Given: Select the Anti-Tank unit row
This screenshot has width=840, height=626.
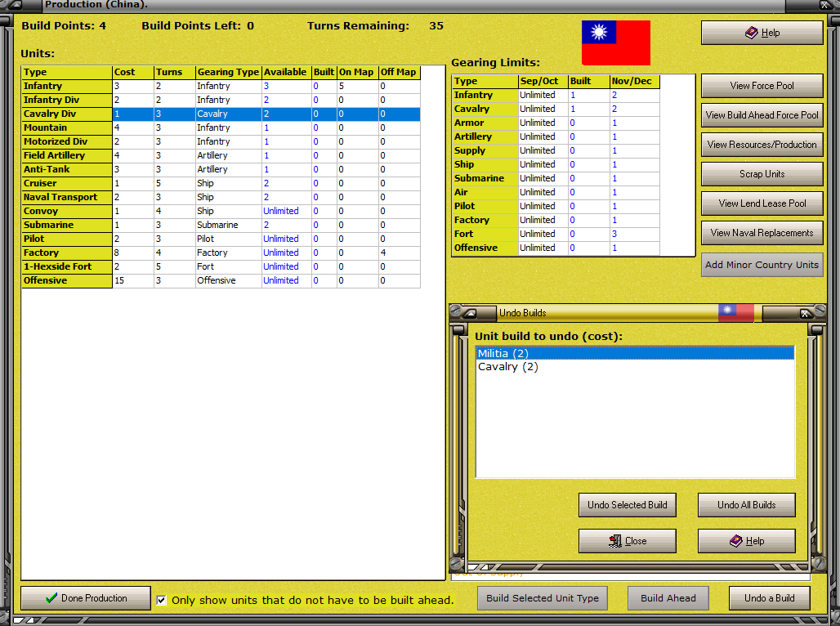Looking at the screenshot, I should pyautogui.click(x=221, y=170).
